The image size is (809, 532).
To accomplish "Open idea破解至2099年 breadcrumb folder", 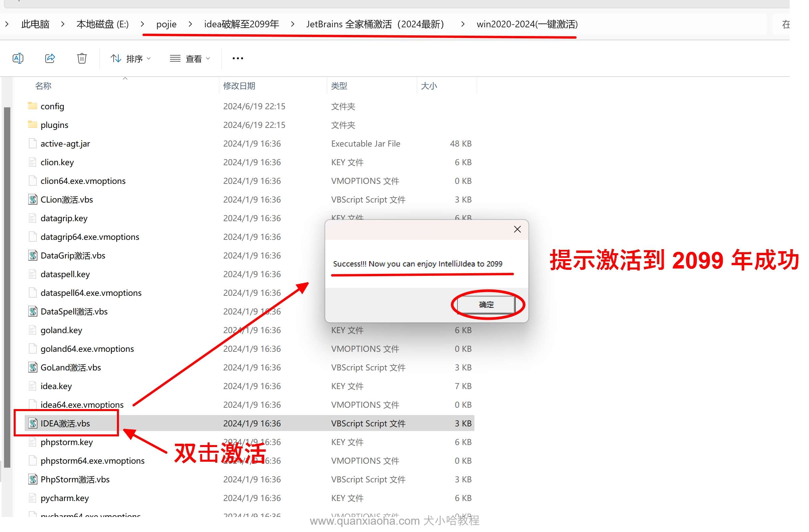I will 241,24.
